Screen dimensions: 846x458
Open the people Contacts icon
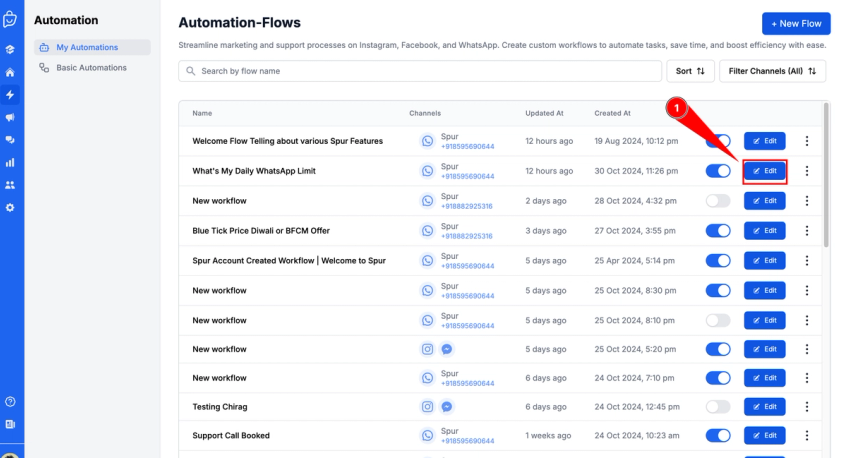(x=10, y=185)
